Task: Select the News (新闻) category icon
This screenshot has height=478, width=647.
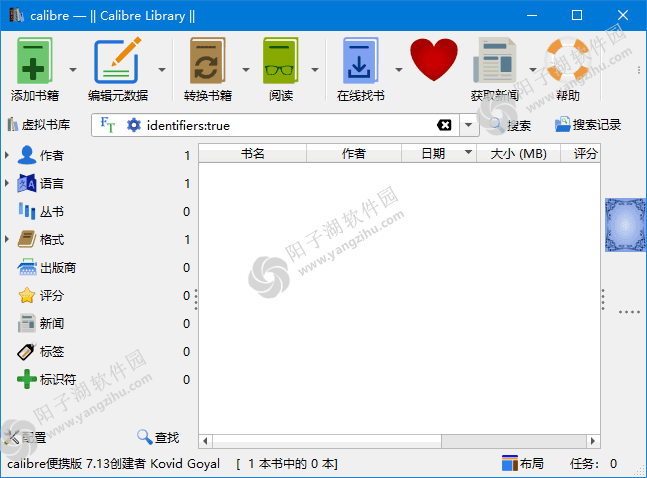Action: tap(27, 324)
